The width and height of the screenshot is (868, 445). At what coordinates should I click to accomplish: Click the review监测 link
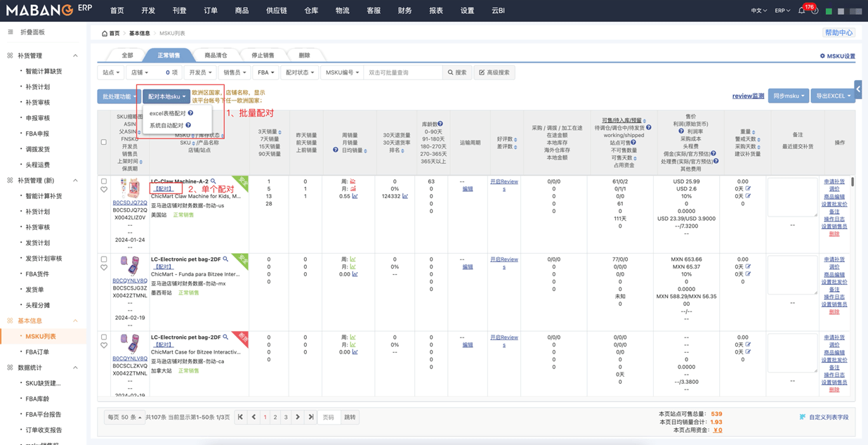point(747,96)
